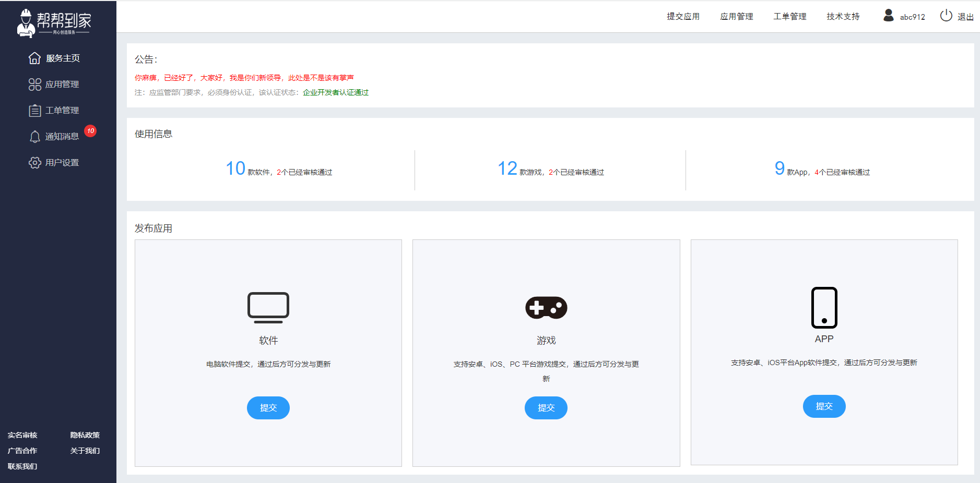Open 应用管理 from the top navigation

click(x=736, y=16)
